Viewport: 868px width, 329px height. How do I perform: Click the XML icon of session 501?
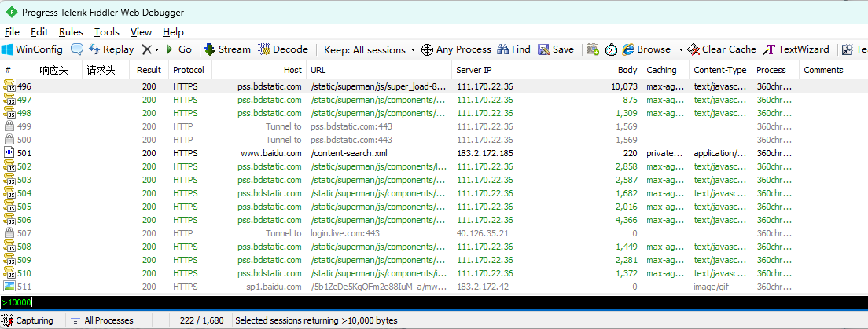(9, 152)
